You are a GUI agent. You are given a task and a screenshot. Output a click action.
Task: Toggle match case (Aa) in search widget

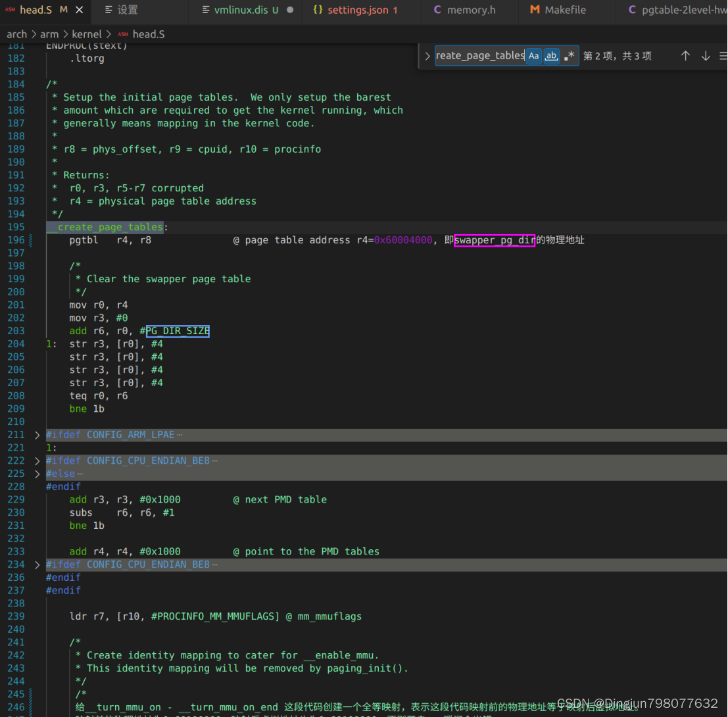533,55
